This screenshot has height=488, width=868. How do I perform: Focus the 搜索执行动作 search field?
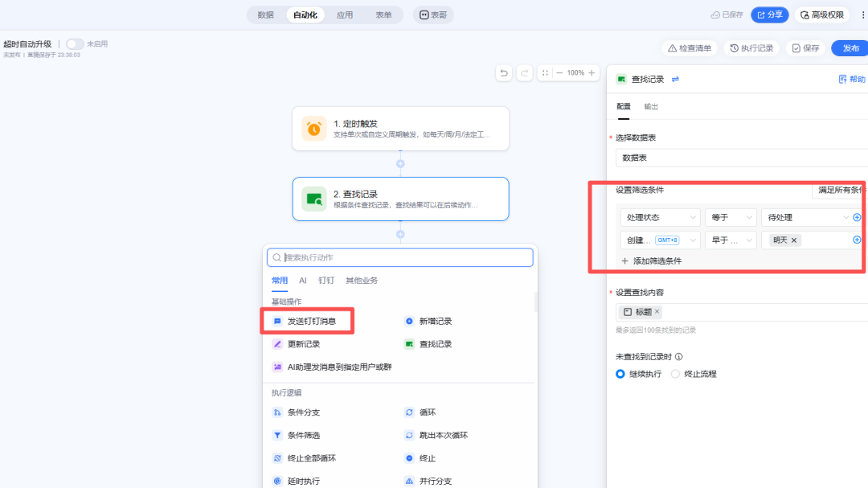point(400,257)
